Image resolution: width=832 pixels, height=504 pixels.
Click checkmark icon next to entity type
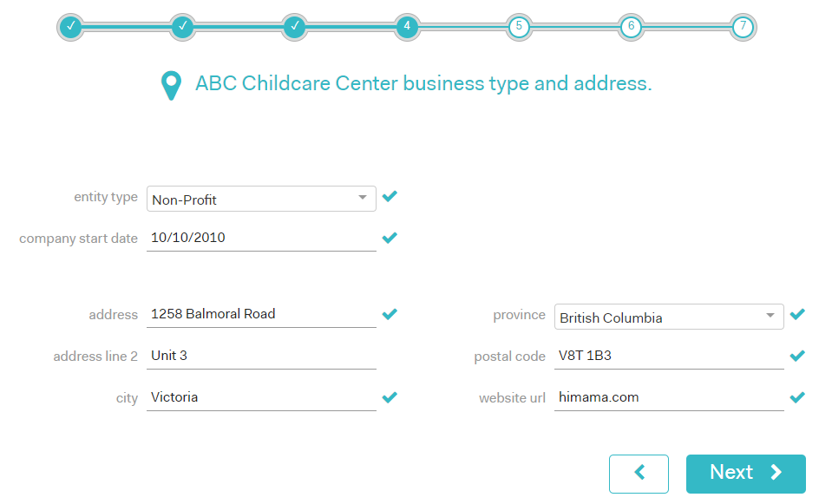coord(390,196)
